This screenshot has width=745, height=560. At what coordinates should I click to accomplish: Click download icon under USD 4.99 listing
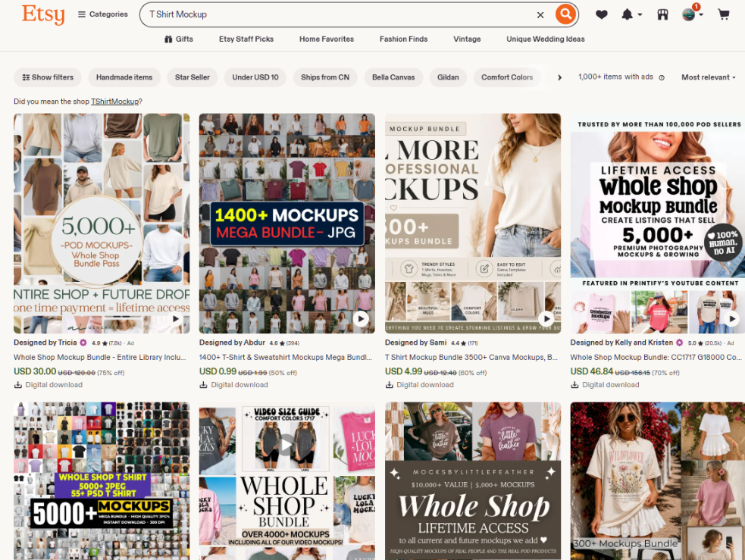click(x=389, y=385)
